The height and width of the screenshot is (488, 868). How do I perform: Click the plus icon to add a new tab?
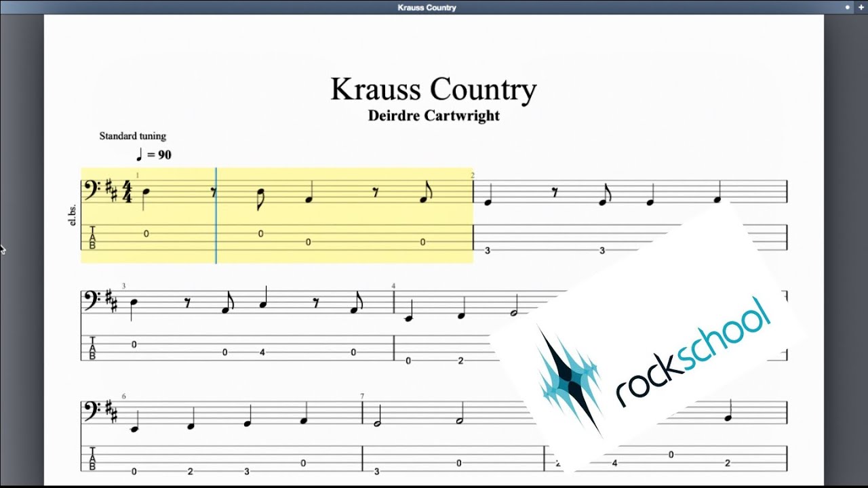(861, 7)
